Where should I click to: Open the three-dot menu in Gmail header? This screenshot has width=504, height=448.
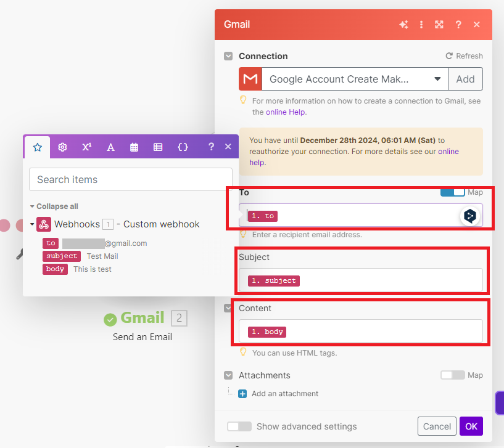tap(421, 25)
